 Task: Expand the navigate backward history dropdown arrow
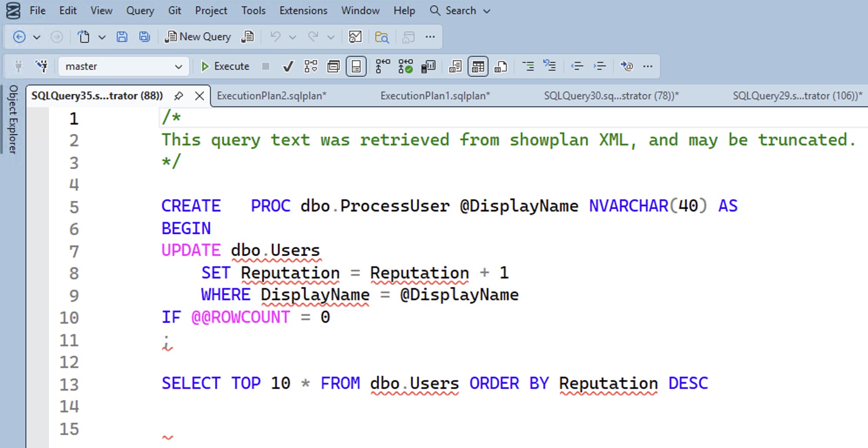tap(37, 37)
